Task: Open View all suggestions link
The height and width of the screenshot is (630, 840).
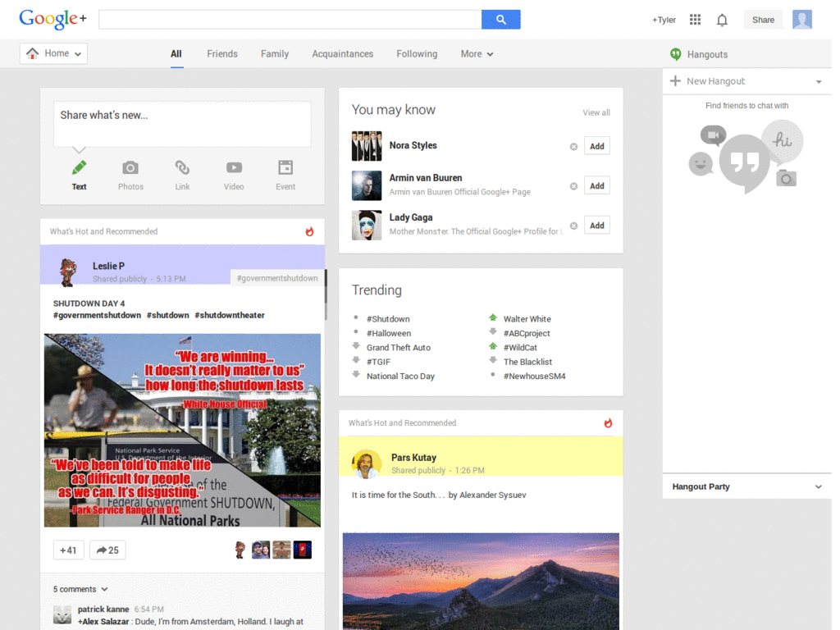Action: (596, 112)
